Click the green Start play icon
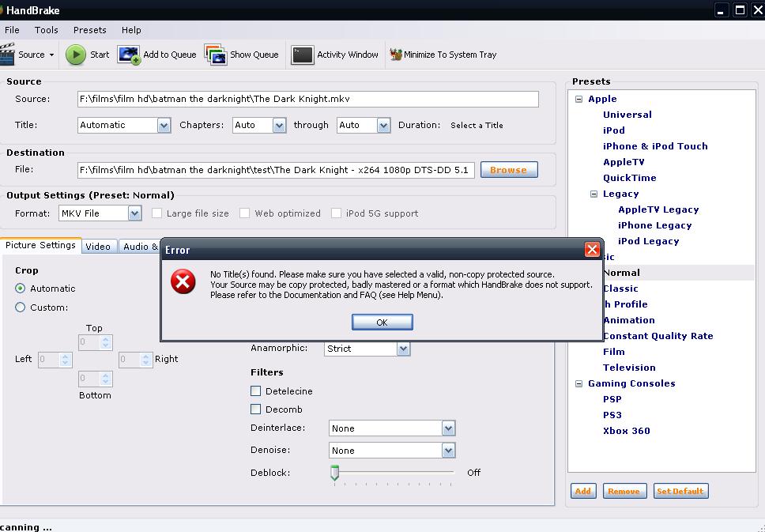The height and width of the screenshot is (532, 765). point(76,55)
